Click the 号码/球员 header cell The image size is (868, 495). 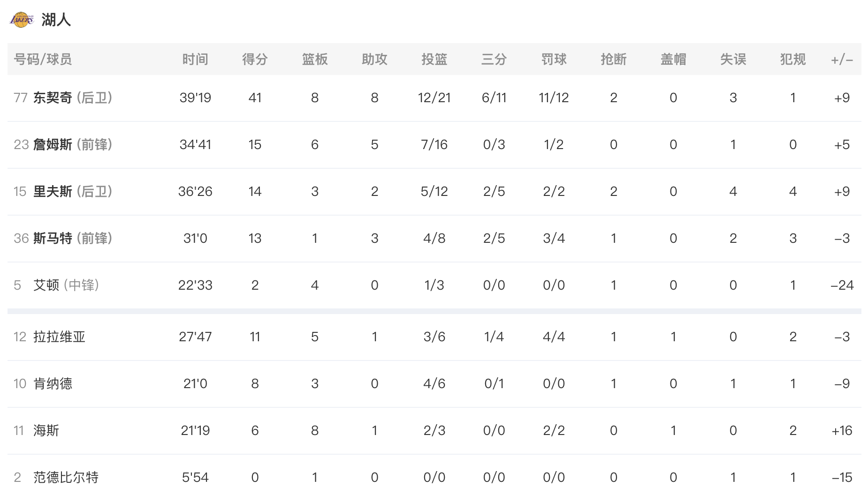(43, 59)
